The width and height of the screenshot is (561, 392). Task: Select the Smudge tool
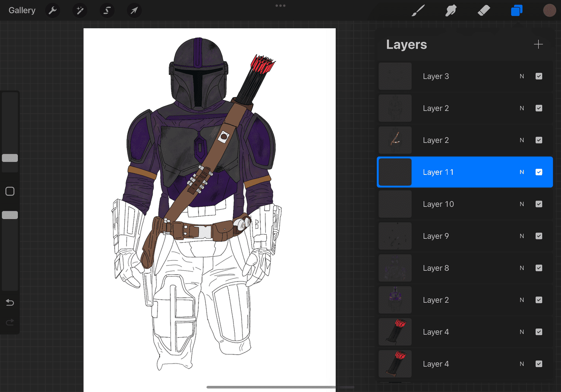pyautogui.click(x=451, y=10)
